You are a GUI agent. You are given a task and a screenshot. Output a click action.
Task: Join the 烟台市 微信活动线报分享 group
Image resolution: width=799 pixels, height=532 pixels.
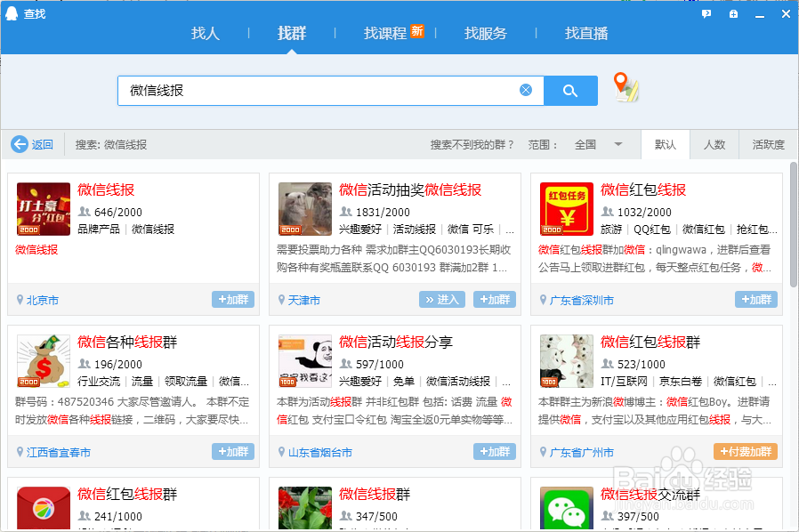[495, 451]
